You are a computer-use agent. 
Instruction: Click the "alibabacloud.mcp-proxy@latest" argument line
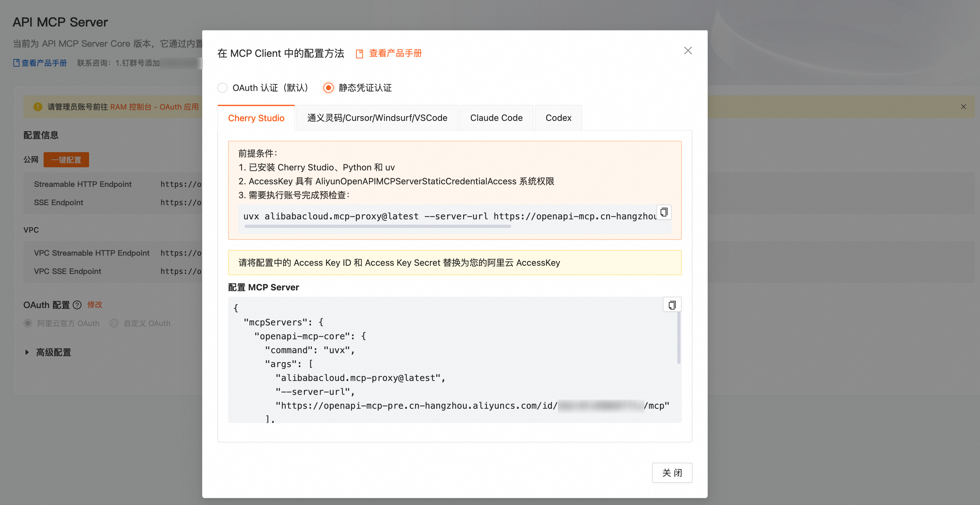tap(360, 378)
